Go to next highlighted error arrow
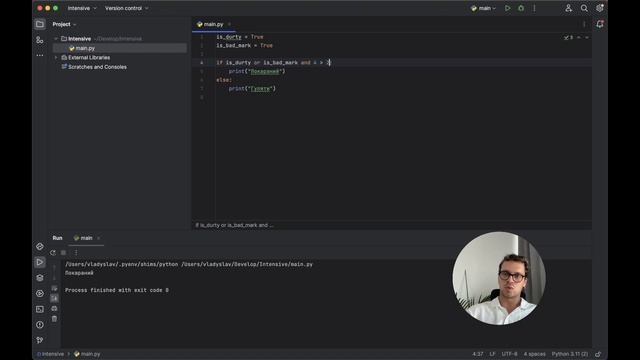The height and width of the screenshot is (360, 640). point(587,38)
